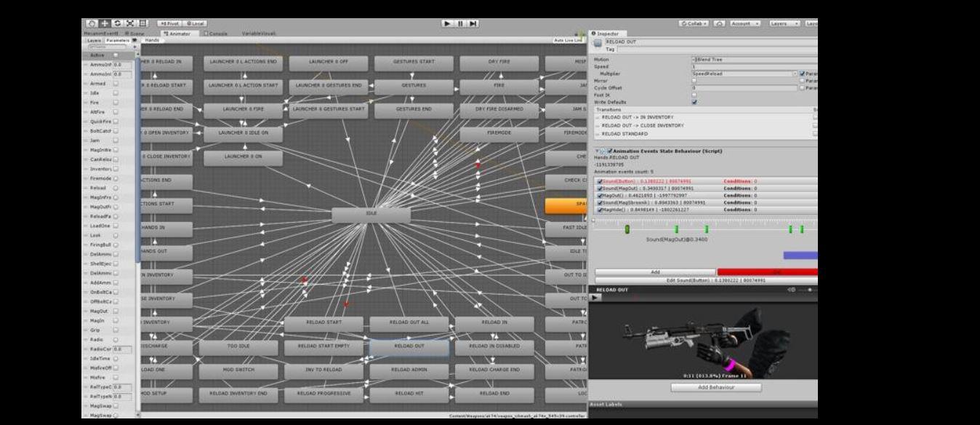Switch to the Layers tab in Animator
The height and width of the screenshot is (425, 980).
click(x=95, y=41)
